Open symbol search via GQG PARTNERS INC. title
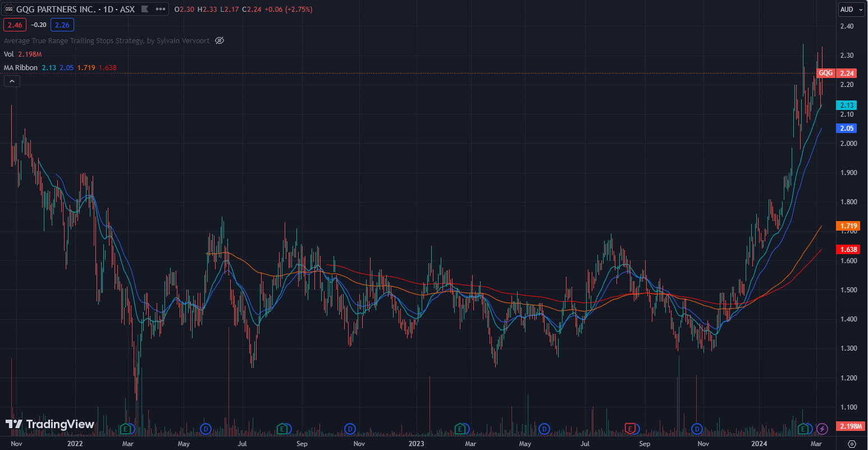 (x=75, y=9)
